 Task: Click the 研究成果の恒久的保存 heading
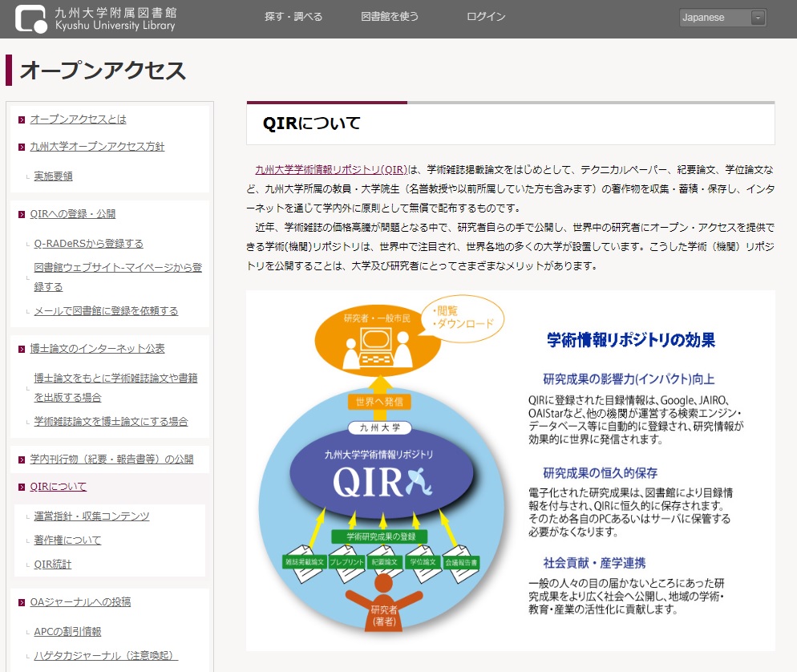click(601, 473)
